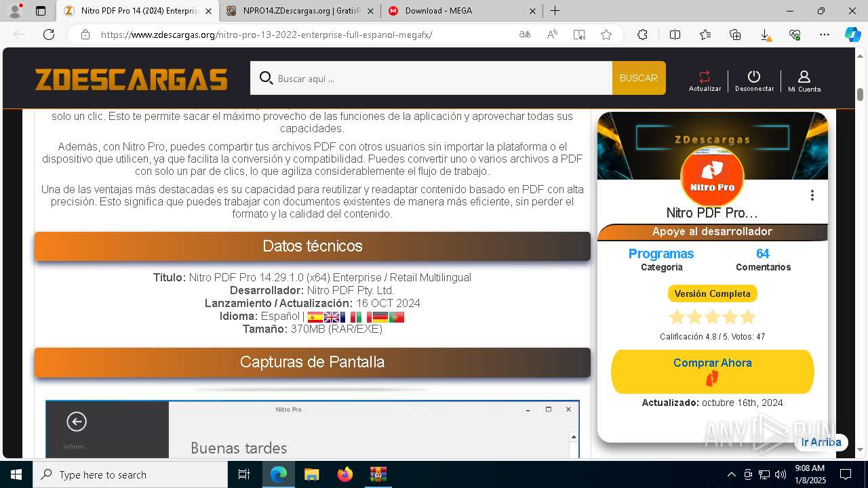Open Task View on the taskbar

(244, 474)
